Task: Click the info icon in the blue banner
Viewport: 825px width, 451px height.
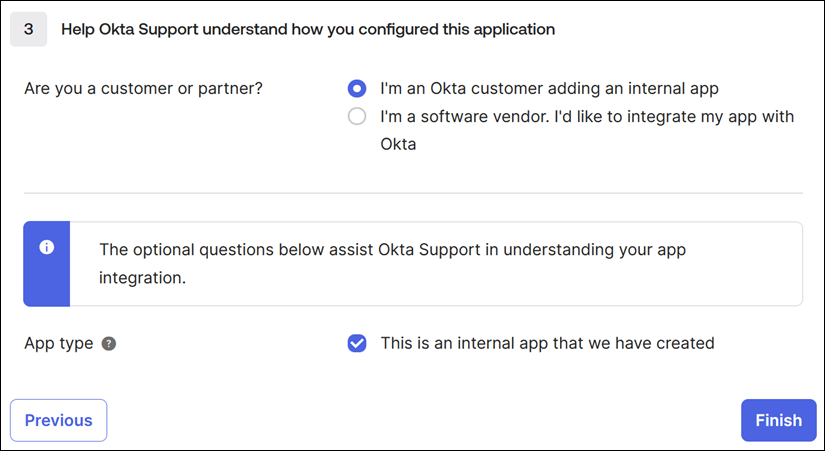Action: click(x=46, y=247)
